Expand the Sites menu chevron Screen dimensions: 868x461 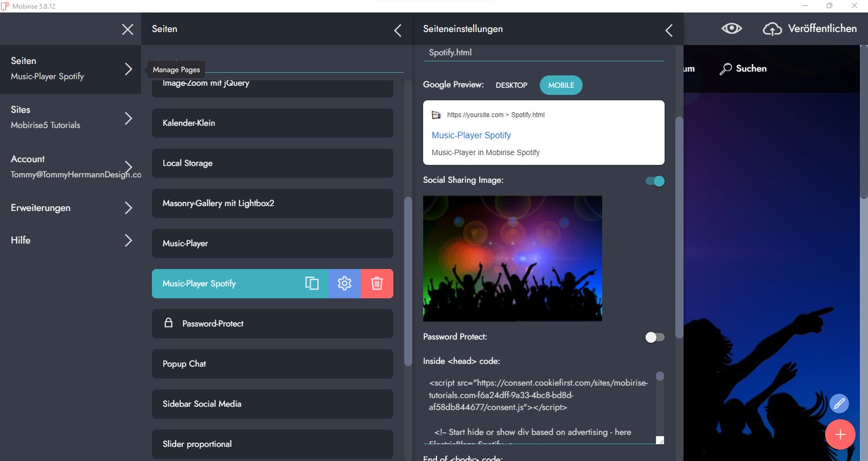click(x=129, y=118)
